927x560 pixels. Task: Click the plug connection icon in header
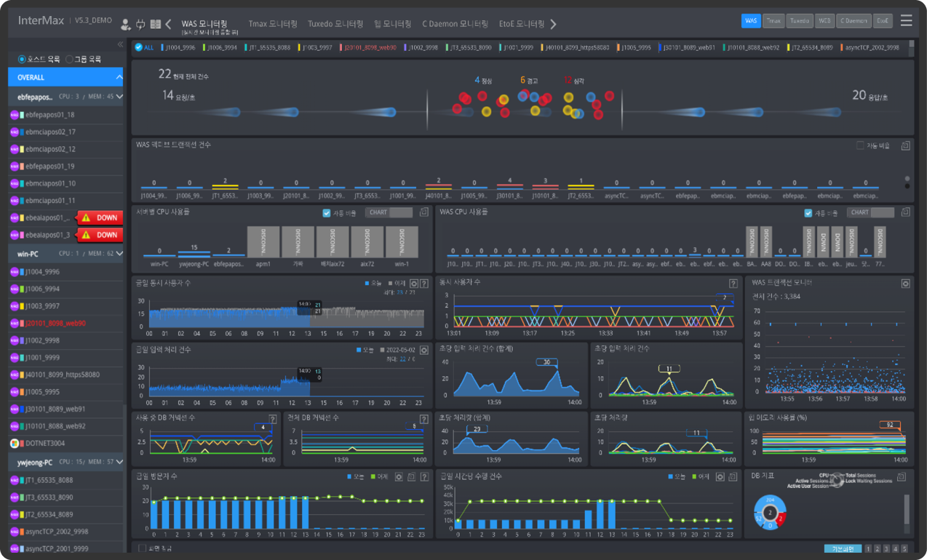point(140,25)
